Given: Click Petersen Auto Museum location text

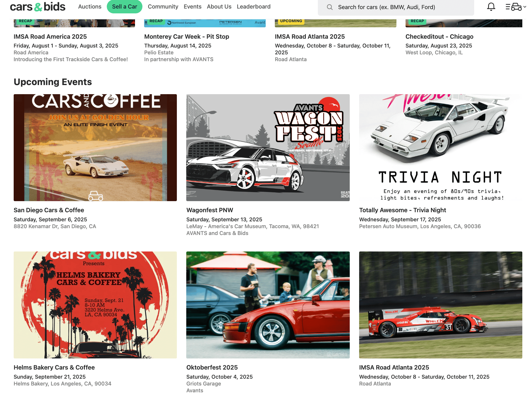Looking at the screenshot, I should click(420, 226).
